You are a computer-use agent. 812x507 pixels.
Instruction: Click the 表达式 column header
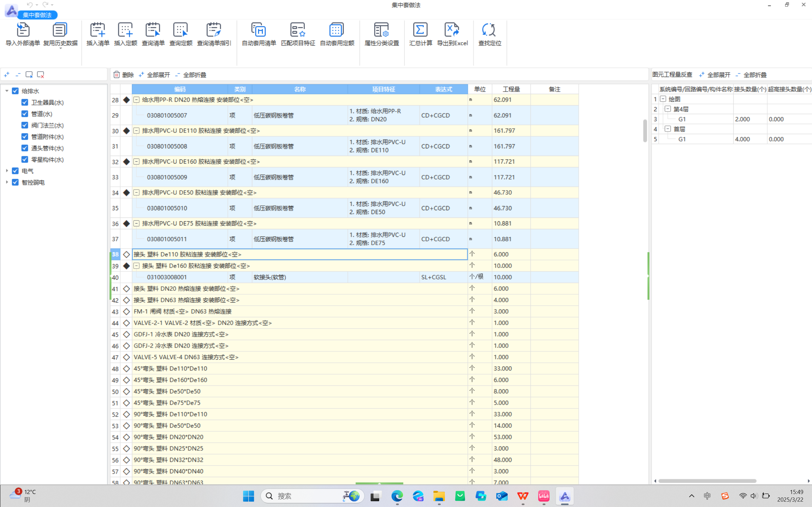tap(444, 89)
